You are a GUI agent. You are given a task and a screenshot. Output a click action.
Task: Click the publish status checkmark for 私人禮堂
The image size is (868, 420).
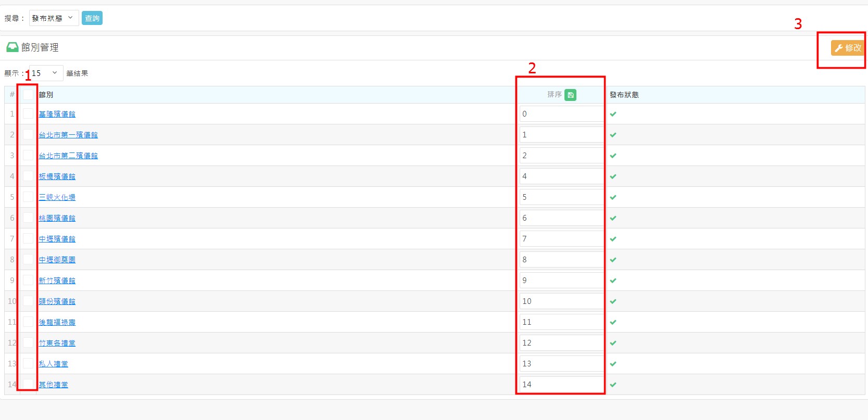click(x=613, y=364)
